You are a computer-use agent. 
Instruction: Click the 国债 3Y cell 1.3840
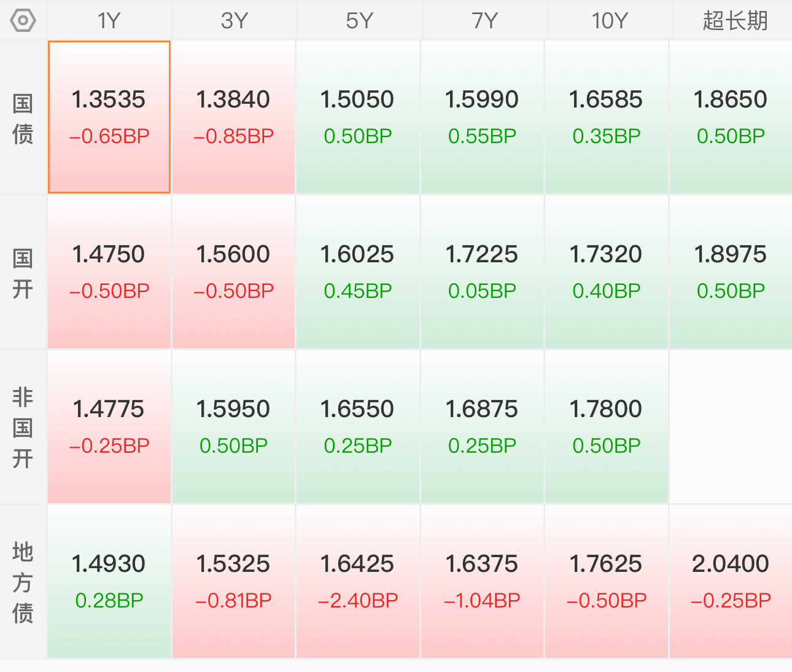(233, 117)
